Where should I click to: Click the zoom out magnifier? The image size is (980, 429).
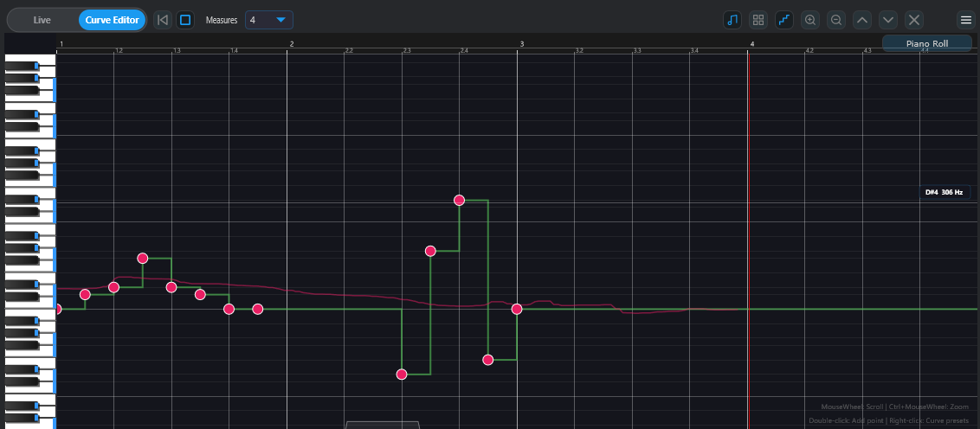click(x=836, y=20)
